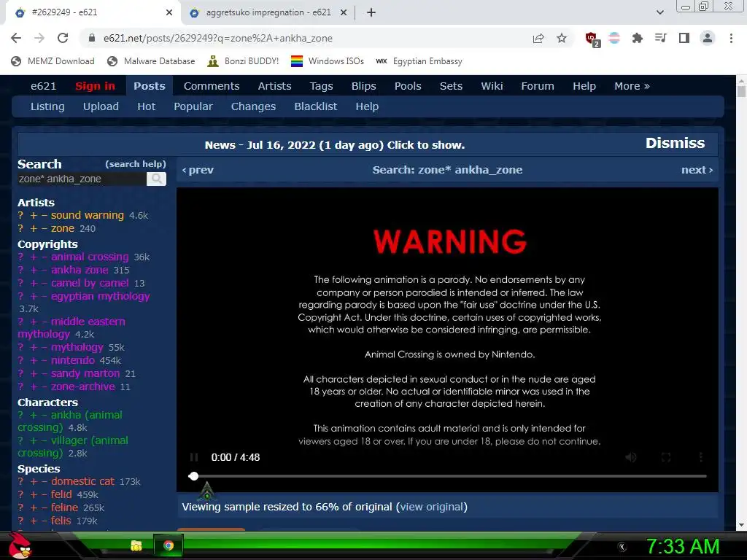Select the Listing submenu item
This screenshot has width=747, height=560.
point(47,106)
